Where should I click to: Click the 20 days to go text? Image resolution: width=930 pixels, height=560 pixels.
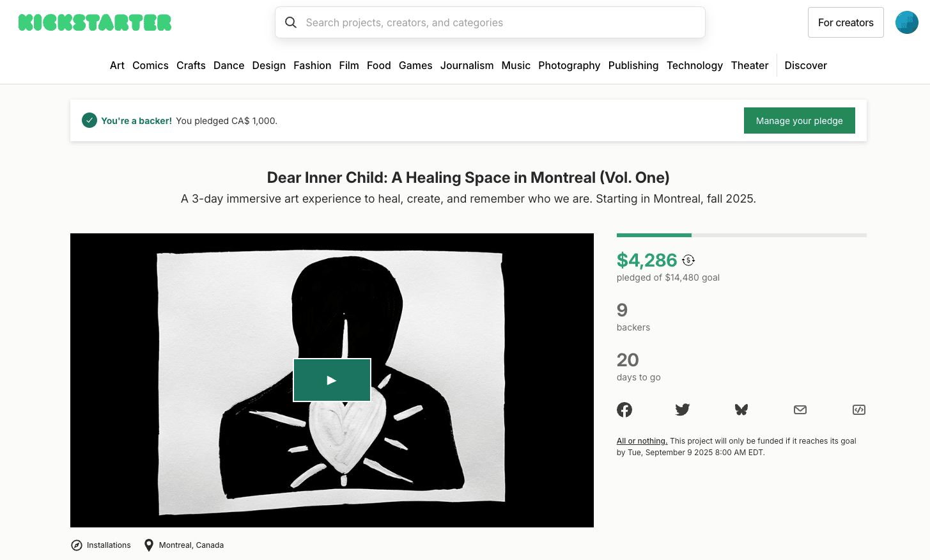[639, 368]
